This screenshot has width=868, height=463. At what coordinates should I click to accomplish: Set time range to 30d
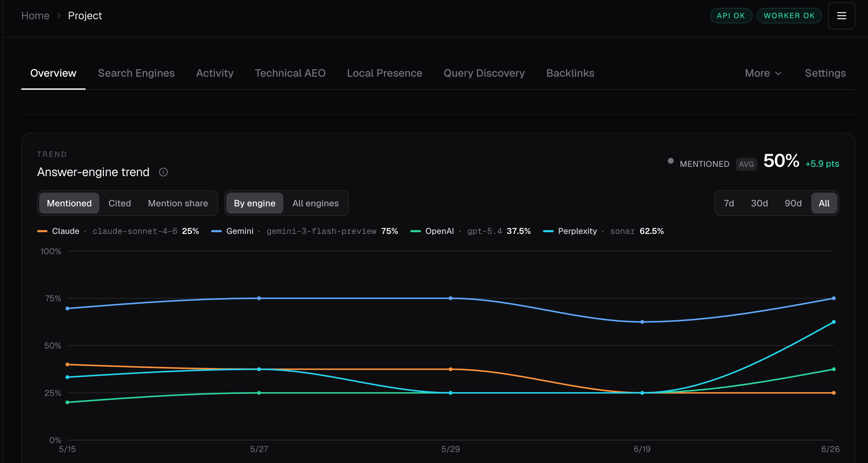pyautogui.click(x=759, y=203)
